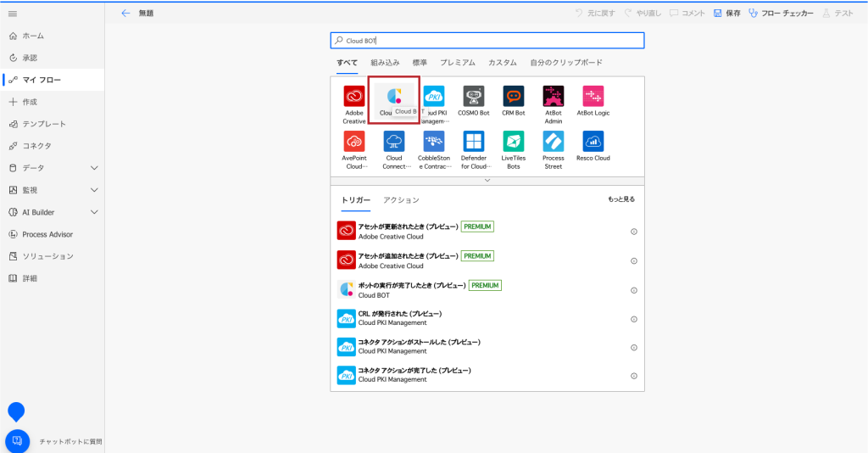Screen dimensions: 868x453
Task: Select ボットの実行が完了したとき Cloud BOT trigger
Action: click(487, 290)
